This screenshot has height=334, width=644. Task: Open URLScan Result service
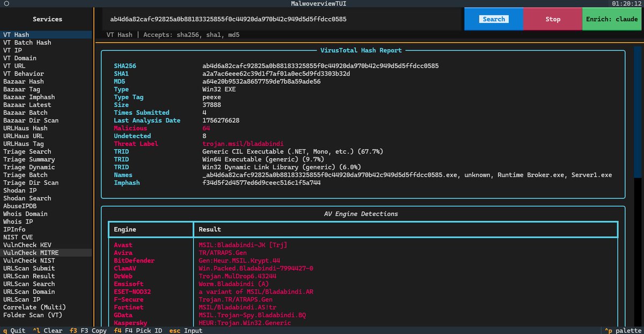(x=47, y=276)
